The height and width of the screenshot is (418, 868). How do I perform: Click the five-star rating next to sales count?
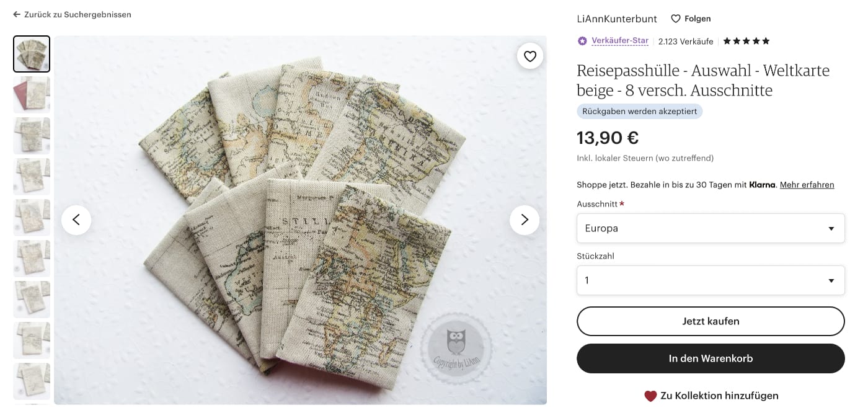746,41
